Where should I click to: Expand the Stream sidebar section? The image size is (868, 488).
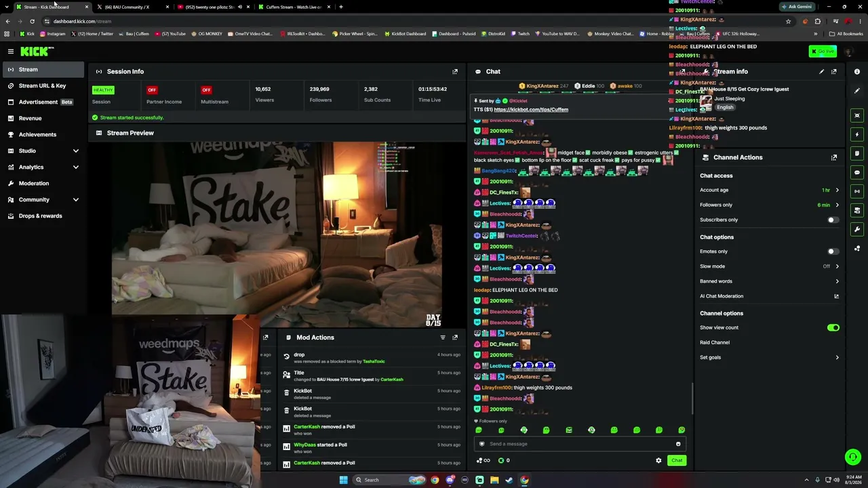click(42, 69)
